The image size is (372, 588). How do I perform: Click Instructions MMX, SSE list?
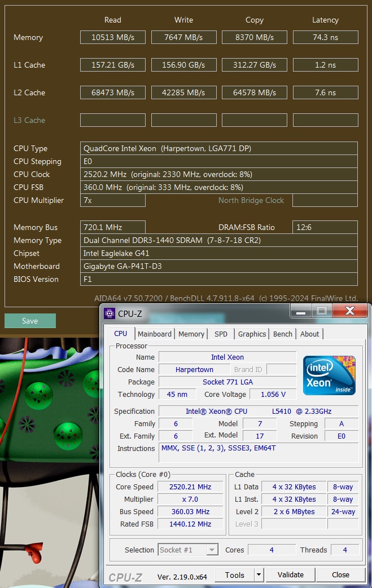(x=259, y=453)
